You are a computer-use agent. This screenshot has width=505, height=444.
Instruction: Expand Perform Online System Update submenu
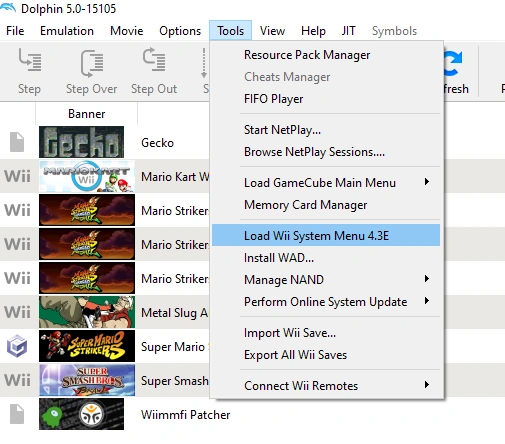coord(326,302)
